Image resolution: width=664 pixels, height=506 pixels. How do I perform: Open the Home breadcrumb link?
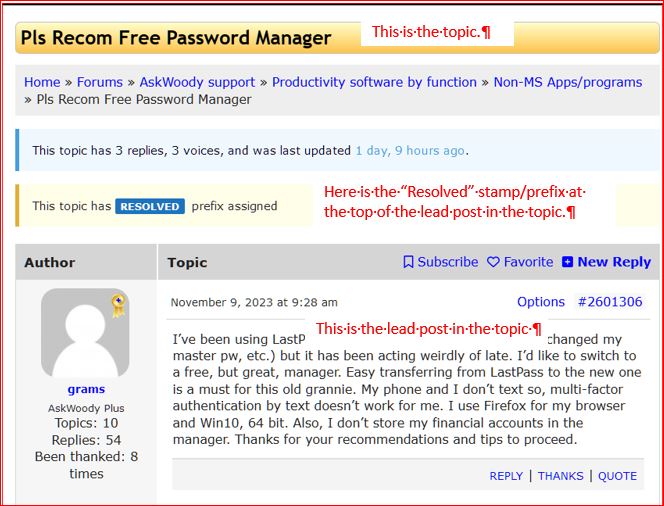42,82
